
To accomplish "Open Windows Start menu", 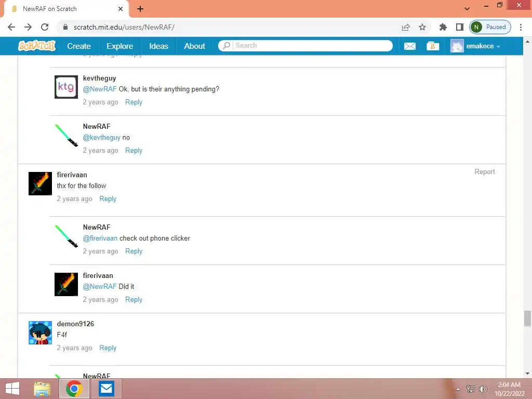I will point(12,389).
